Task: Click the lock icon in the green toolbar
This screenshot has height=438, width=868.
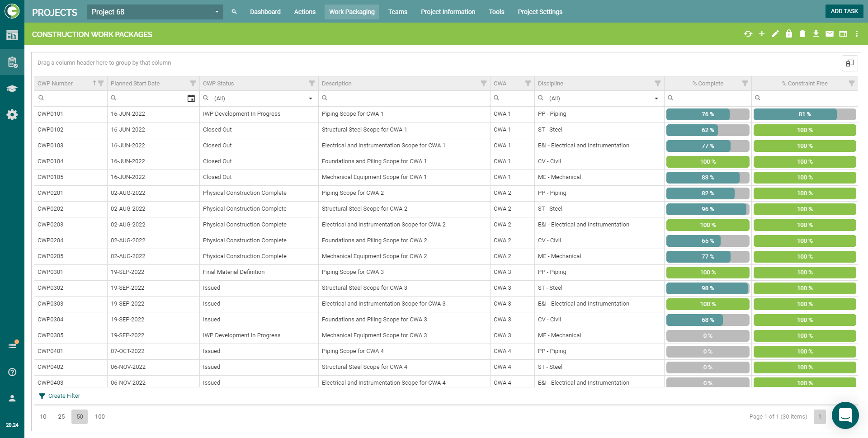Action: [x=789, y=34]
